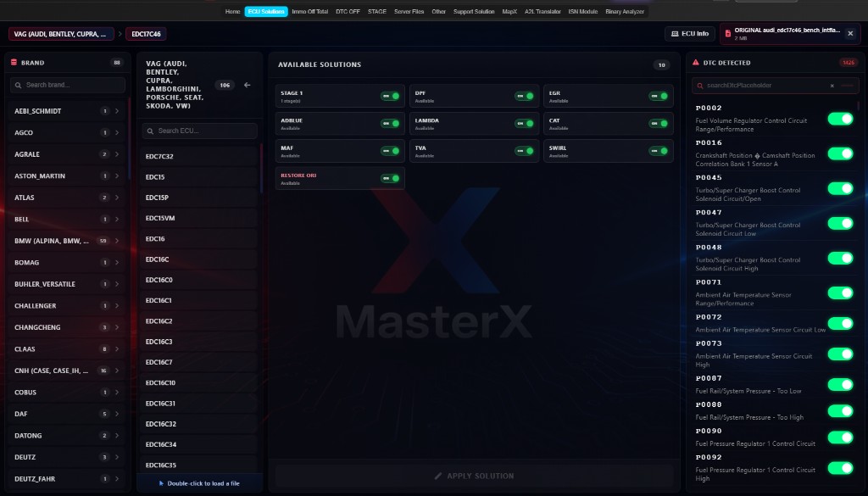Click the DTC Detected warning triangle icon

[x=695, y=63]
